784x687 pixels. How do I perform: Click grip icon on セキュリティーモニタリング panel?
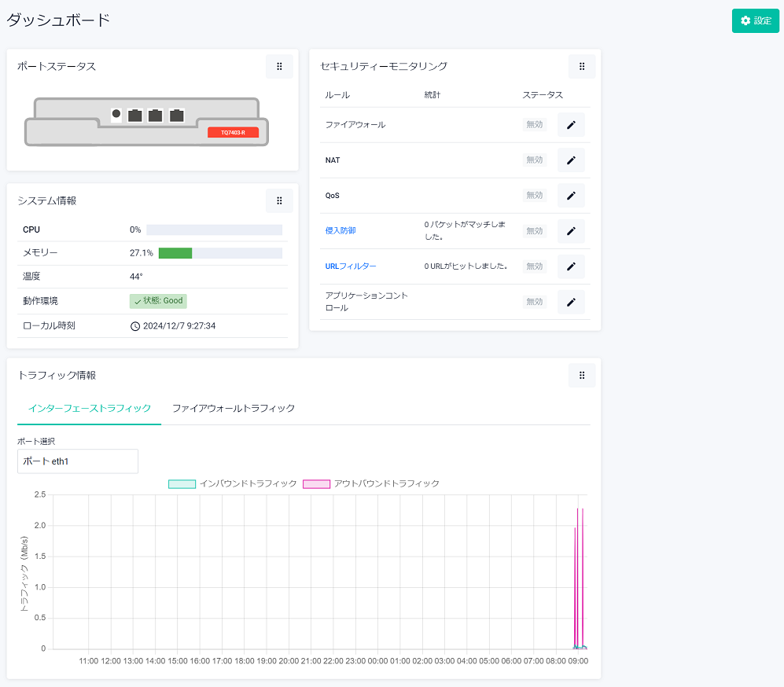point(582,67)
